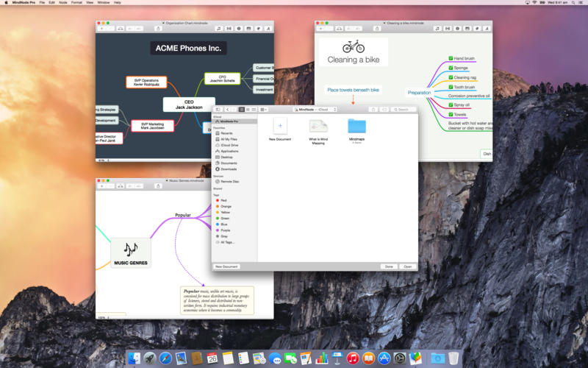Toggle the Sponge task checkbox
This screenshot has width=588, height=368.
[450, 68]
